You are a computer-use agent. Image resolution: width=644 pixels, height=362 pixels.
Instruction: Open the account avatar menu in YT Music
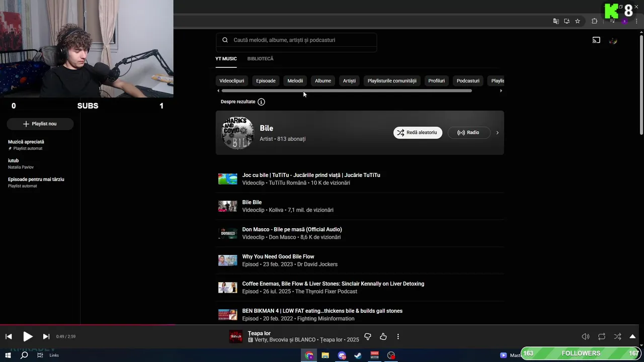pos(613,40)
